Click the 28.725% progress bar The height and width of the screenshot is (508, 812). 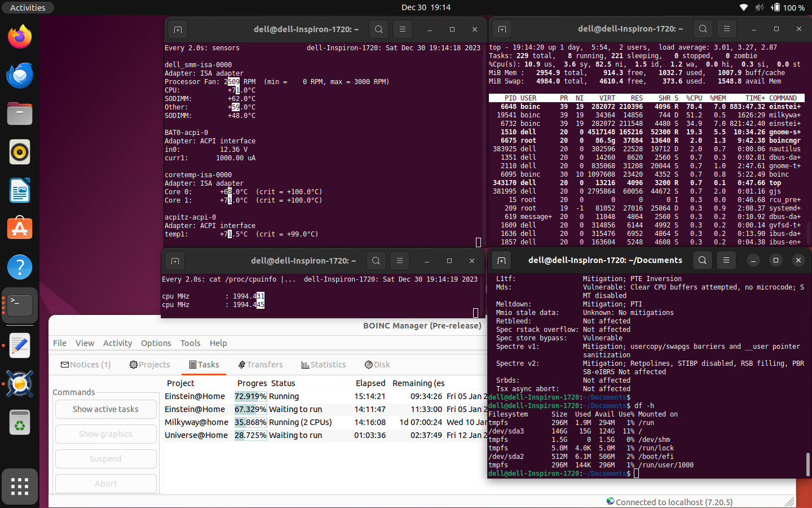(250, 435)
